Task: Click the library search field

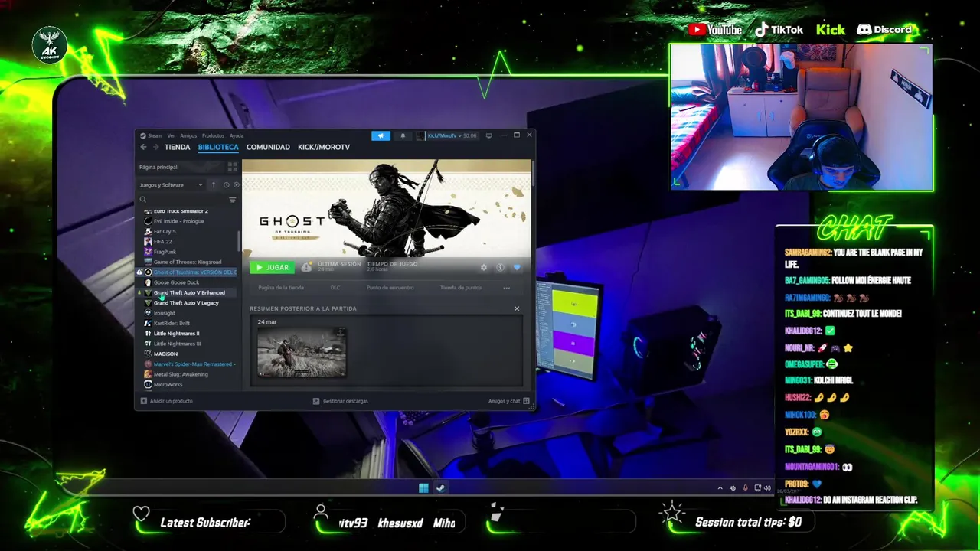Action: pyautogui.click(x=182, y=200)
